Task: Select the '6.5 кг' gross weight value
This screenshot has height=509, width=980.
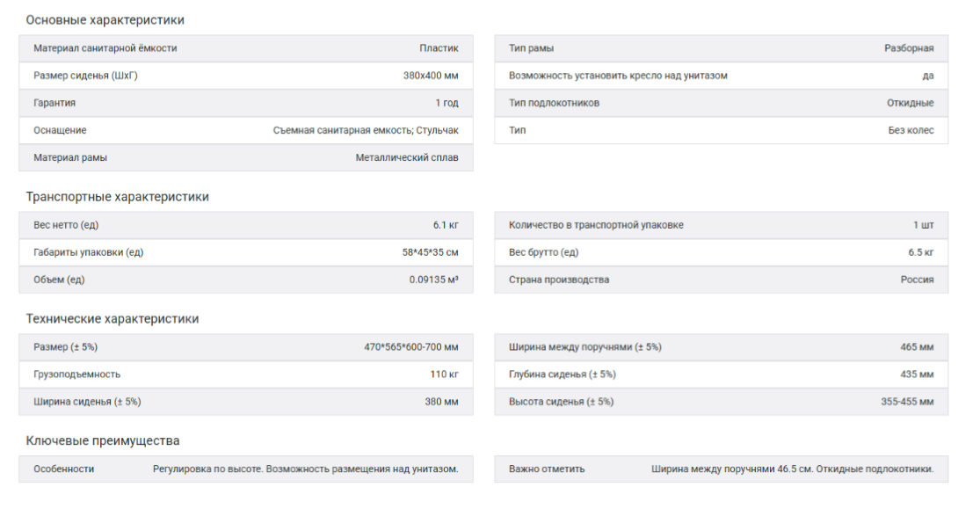Action: click(921, 252)
